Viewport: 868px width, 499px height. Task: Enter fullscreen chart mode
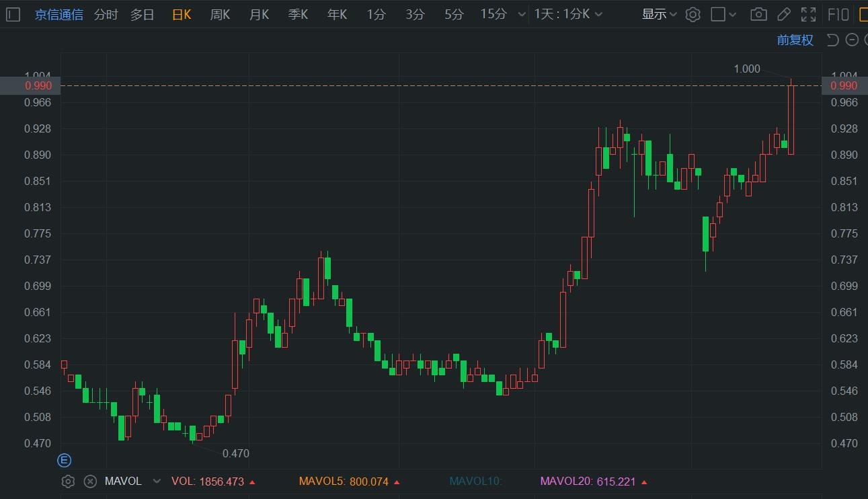pos(809,14)
